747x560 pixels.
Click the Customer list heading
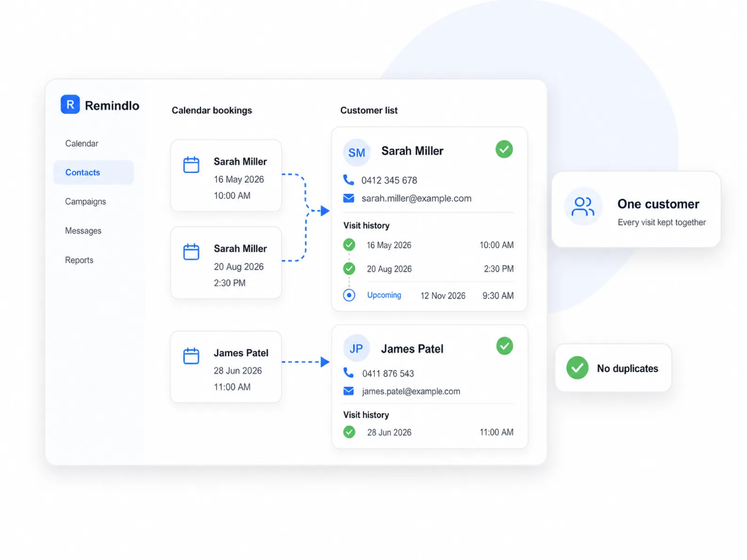point(369,110)
